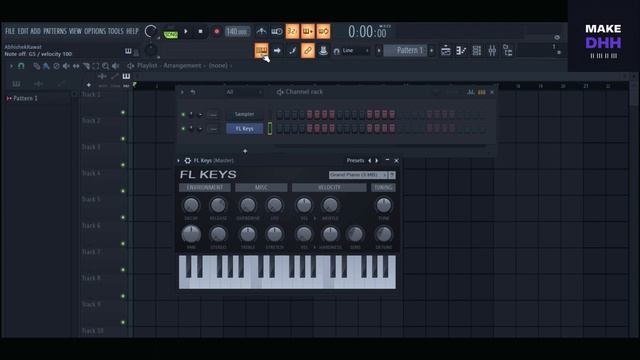640x360 pixels.
Task: Open the Channel rack window icon
Action: pos(476,51)
